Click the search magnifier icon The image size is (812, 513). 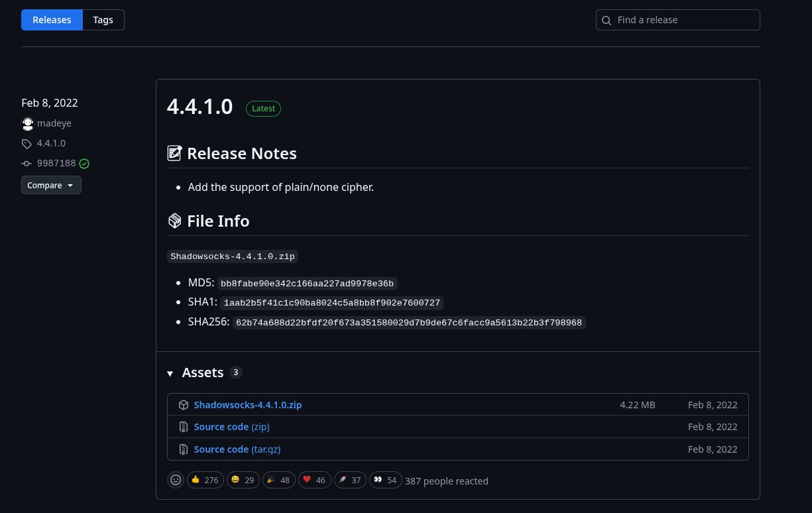[x=606, y=21]
